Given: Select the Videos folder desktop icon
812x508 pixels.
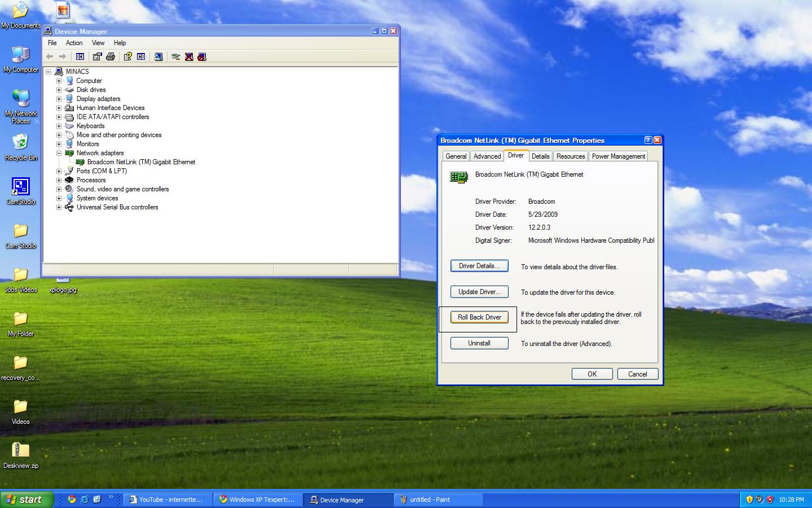Looking at the screenshot, I should pyautogui.click(x=21, y=411).
